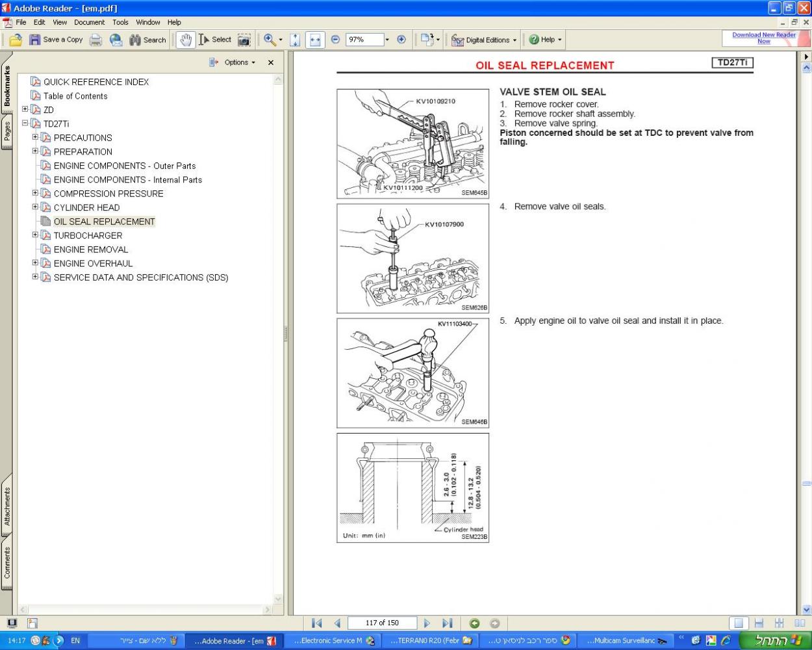This screenshot has width=812, height=650.
Task: Click the green Previous View arrow
Action: pyautogui.click(x=474, y=623)
